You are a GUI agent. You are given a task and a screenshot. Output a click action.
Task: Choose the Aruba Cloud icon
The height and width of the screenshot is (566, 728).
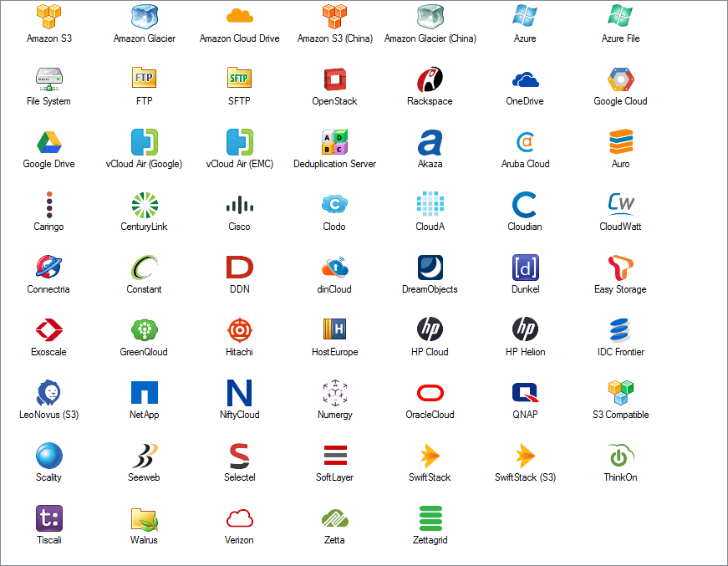coord(525,142)
